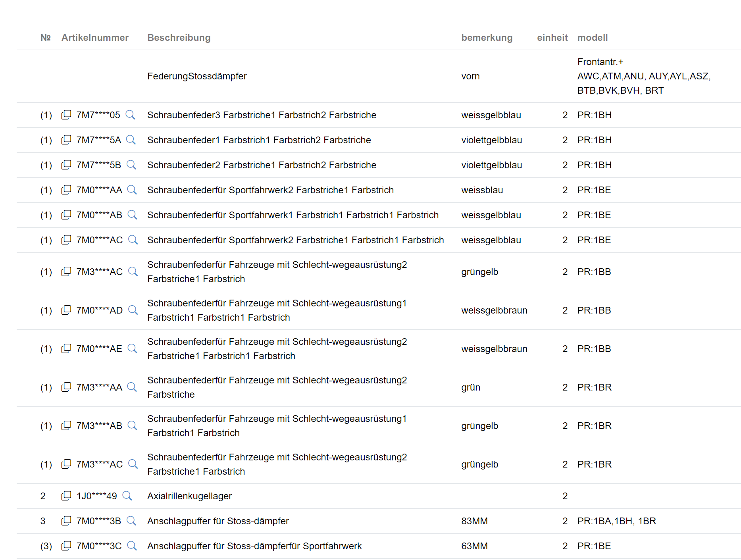Copy article number 7M0****AD
This screenshot has height=560, width=741.
(66, 310)
